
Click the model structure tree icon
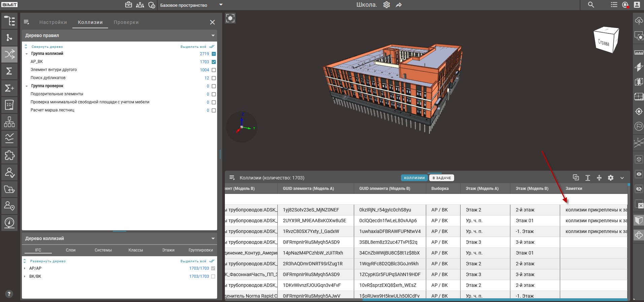pyautogui.click(x=9, y=21)
